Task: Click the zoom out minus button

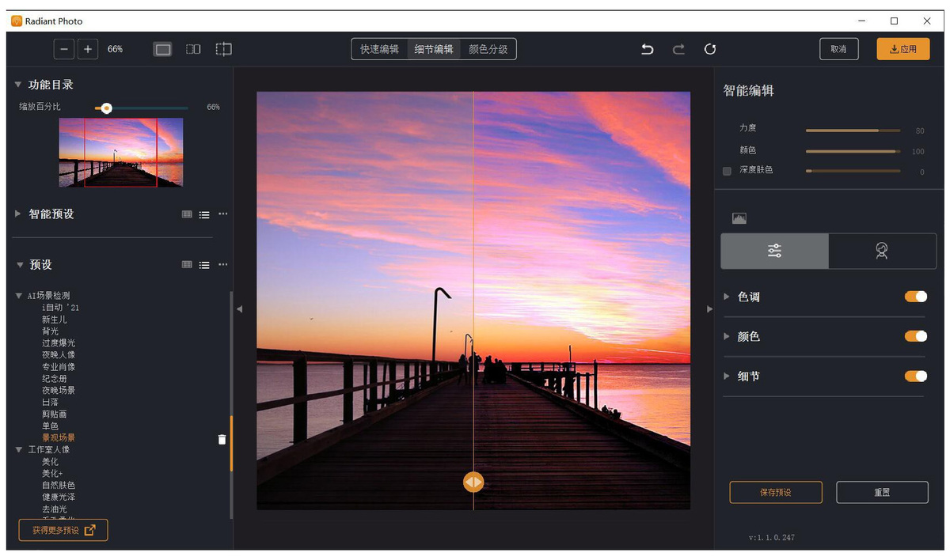Action: 64,49
